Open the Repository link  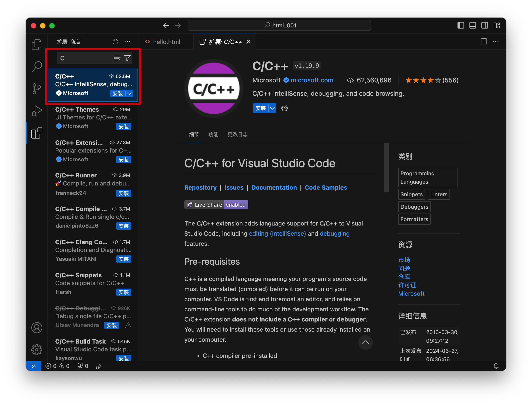point(200,188)
